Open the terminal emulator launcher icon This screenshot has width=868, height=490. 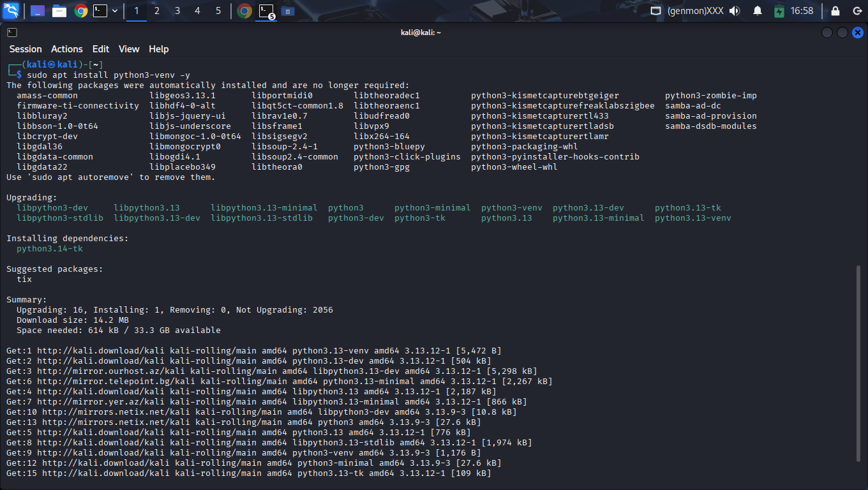tap(100, 11)
